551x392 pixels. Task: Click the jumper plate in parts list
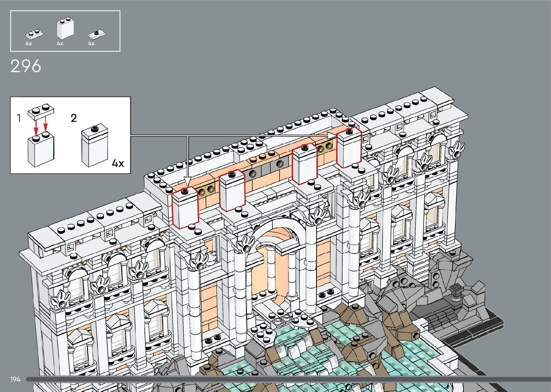(x=97, y=35)
